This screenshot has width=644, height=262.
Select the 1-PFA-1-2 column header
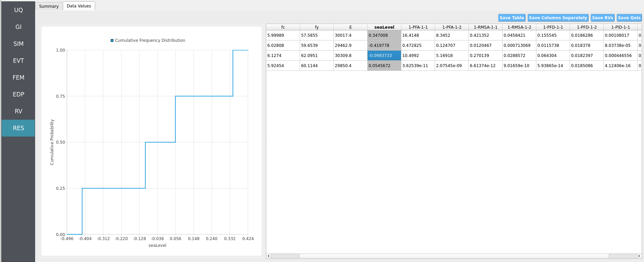coord(452,27)
